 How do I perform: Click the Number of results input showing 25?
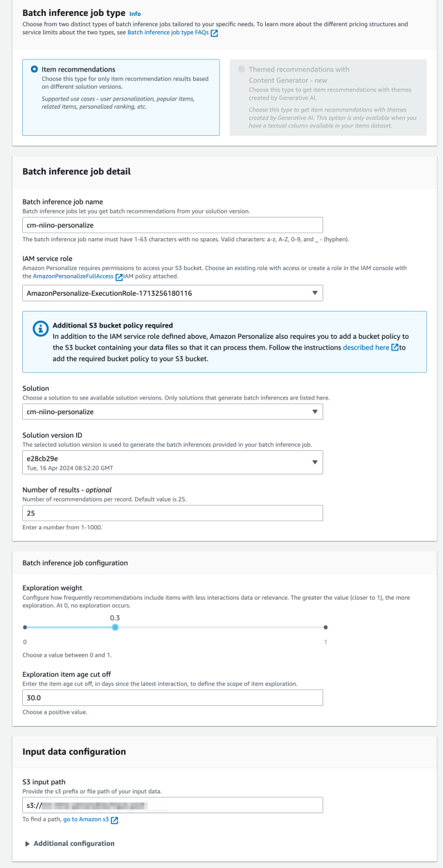point(173,513)
